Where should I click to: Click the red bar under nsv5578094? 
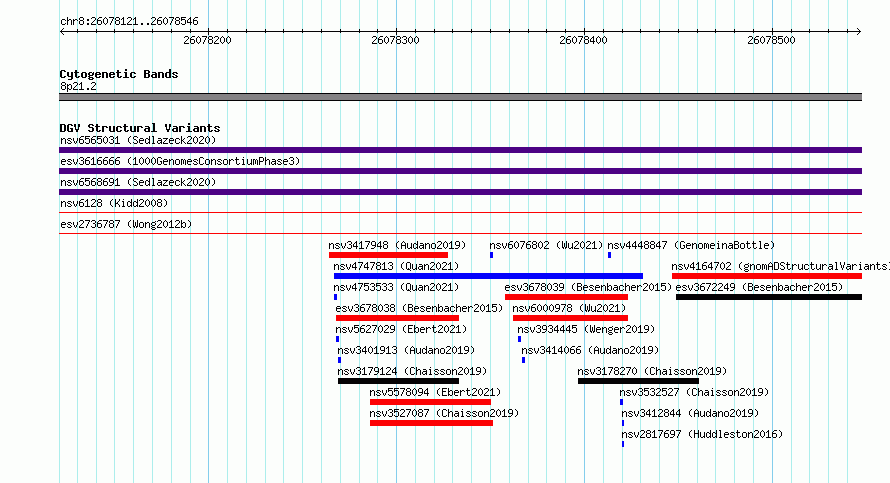pyautogui.click(x=430, y=402)
